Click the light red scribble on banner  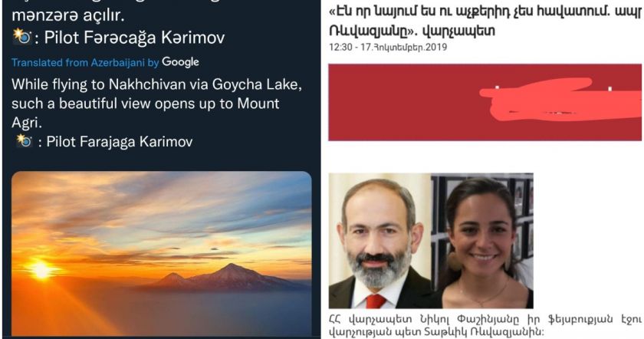pyautogui.click(x=560, y=100)
